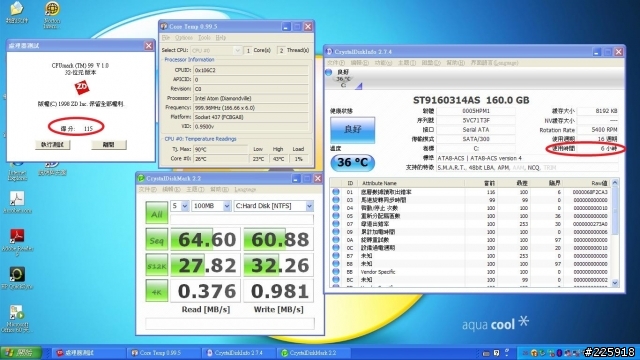Switch to CrystalDiskMark 2.2 taskbar button
Screen dimensions: 640x360
click(x=313, y=353)
